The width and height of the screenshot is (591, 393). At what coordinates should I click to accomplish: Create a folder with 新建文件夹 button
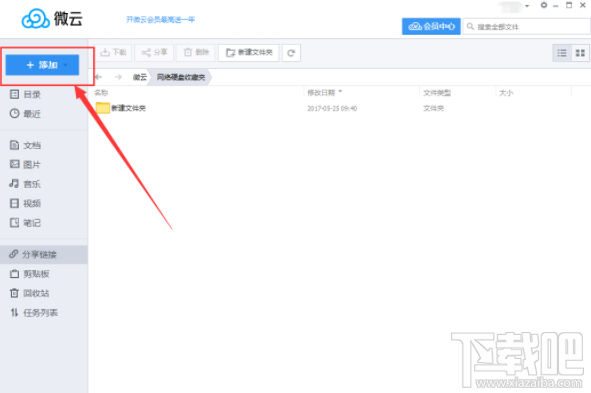click(249, 52)
